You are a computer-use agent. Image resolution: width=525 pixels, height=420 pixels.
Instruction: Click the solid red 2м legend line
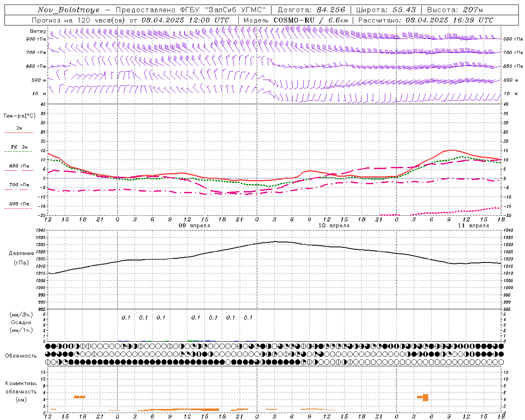point(19,133)
